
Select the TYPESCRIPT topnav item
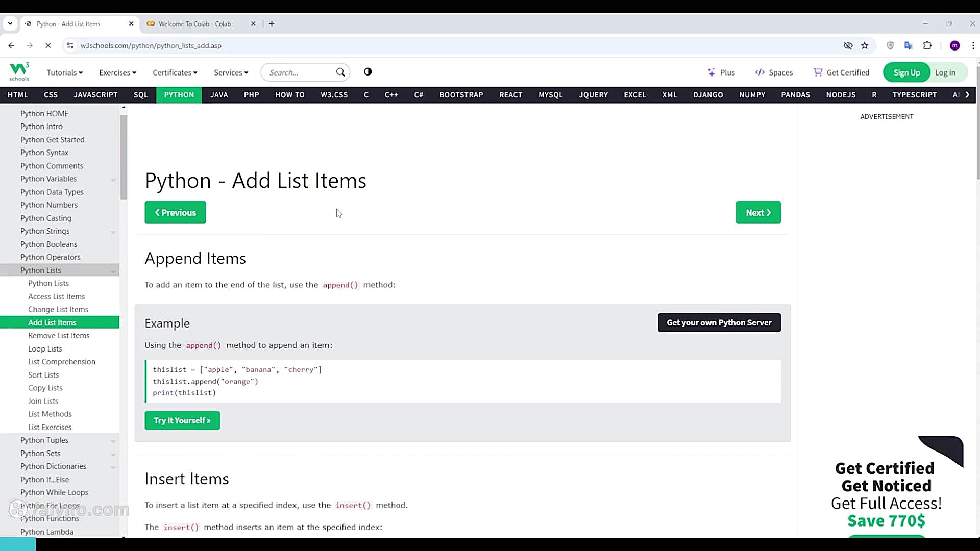click(915, 95)
